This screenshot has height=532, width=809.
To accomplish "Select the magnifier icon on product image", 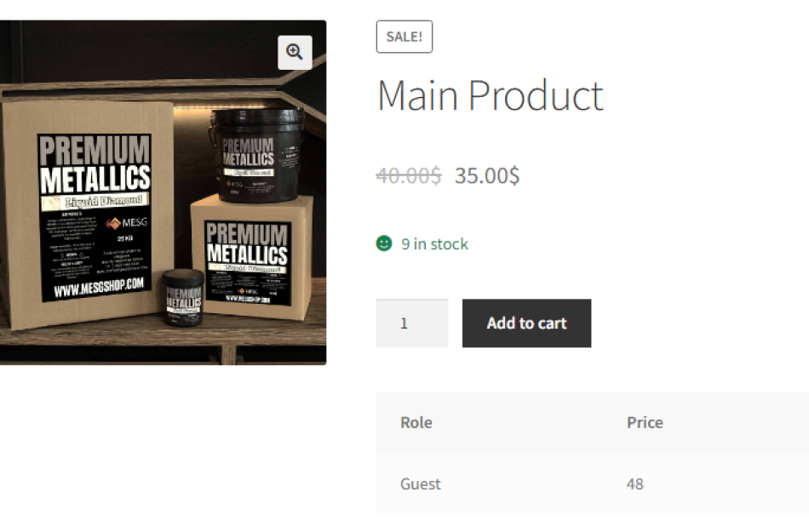I will point(294,51).
